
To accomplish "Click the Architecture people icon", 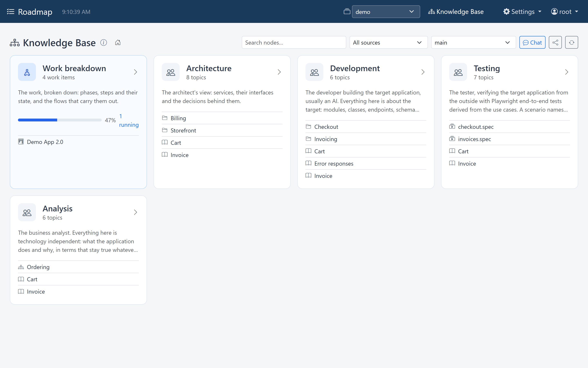I will (170, 72).
